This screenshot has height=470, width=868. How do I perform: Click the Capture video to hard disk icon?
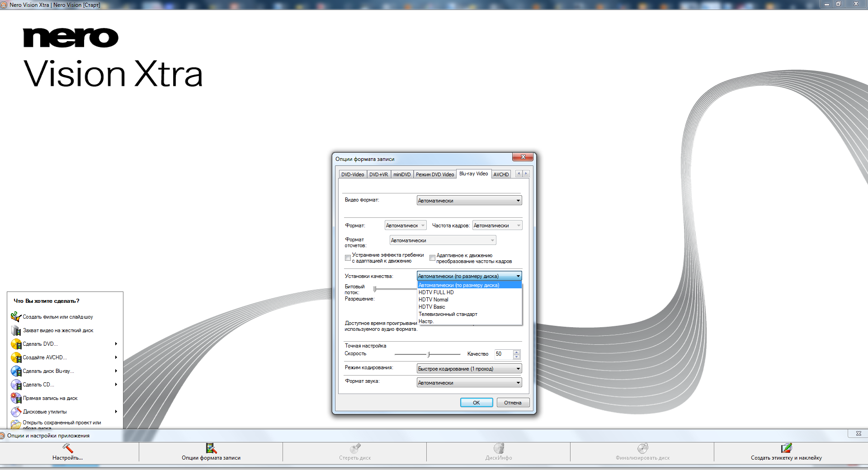[16, 330]
